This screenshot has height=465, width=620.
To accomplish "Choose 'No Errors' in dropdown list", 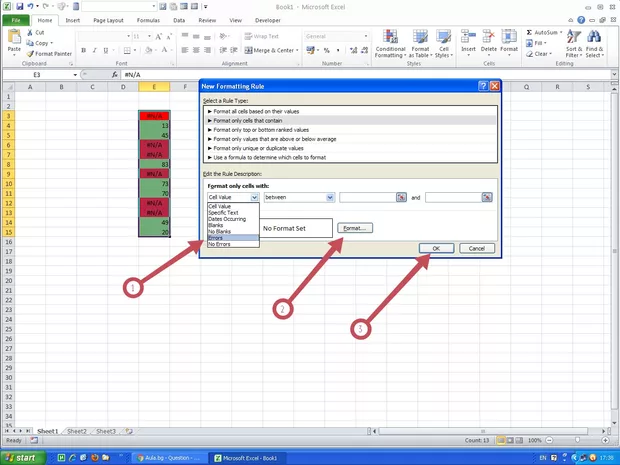I will pyautogui.click(x=233, y=244).
